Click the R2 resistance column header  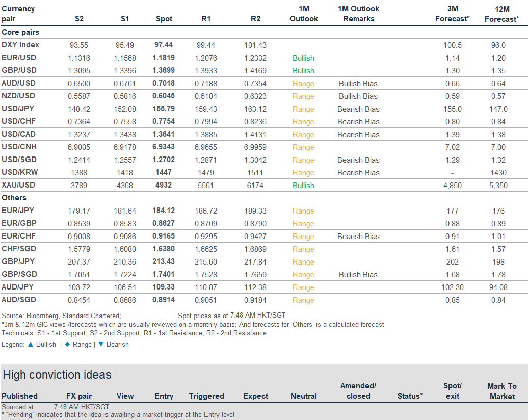(255, 19)
